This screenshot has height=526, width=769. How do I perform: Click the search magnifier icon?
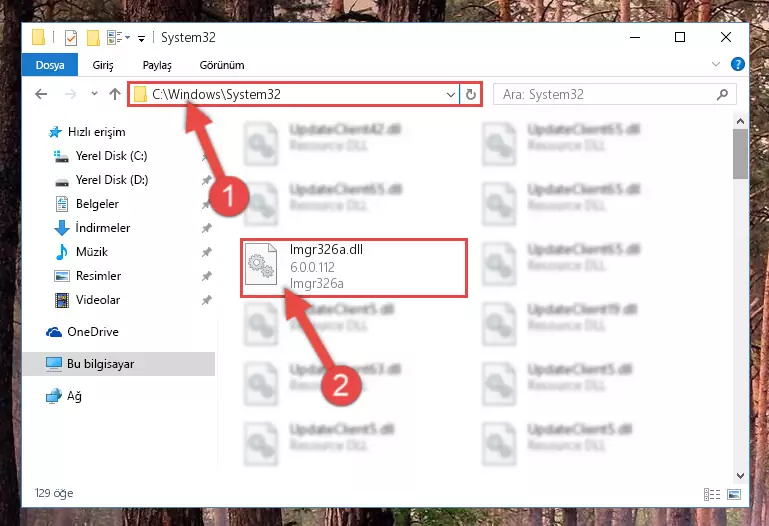722,94
